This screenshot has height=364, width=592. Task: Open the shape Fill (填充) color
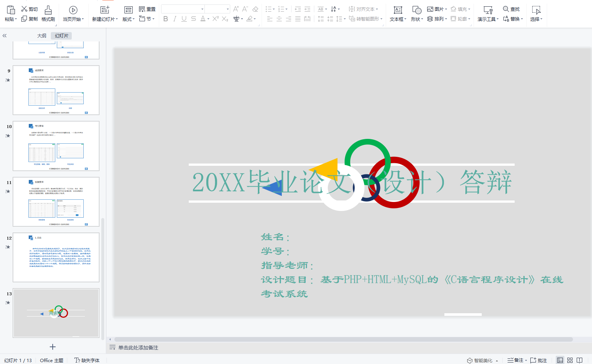(x=460, y=9)
